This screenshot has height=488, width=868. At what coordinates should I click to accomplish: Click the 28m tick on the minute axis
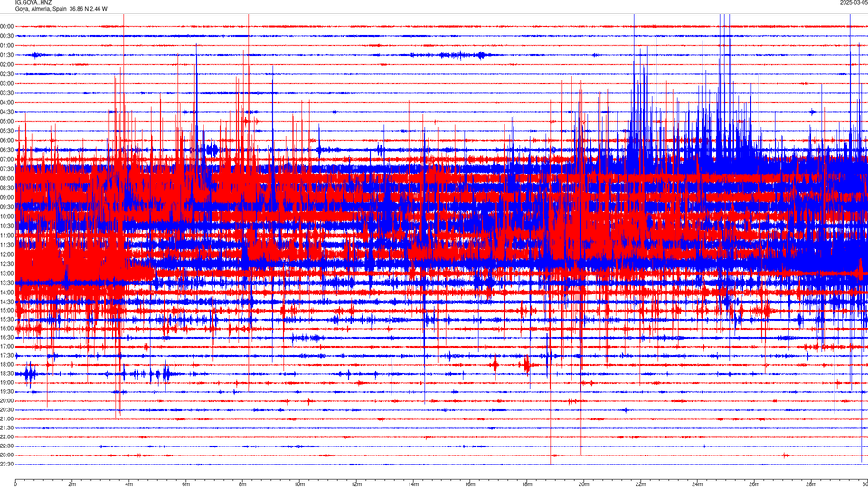811,484
